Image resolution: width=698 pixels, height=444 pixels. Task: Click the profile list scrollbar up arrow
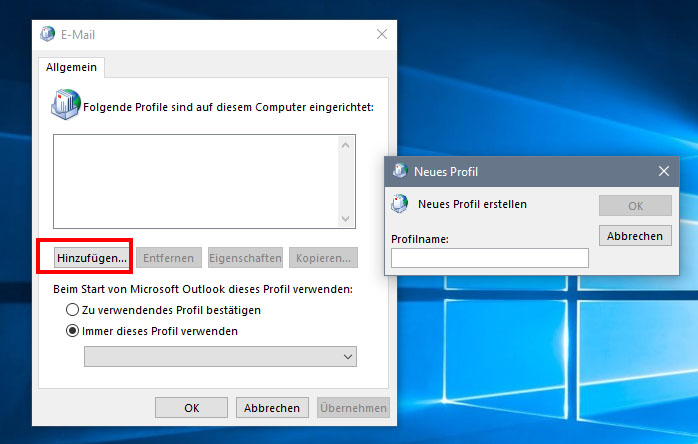(346, 146)
